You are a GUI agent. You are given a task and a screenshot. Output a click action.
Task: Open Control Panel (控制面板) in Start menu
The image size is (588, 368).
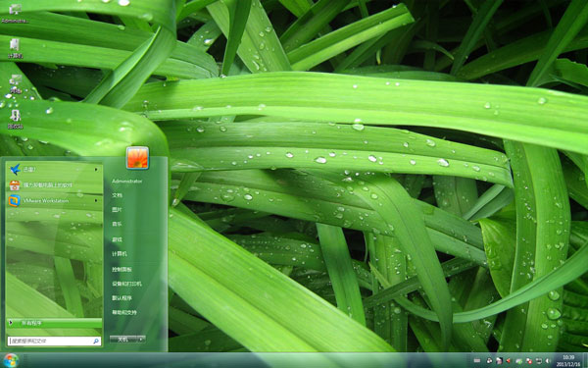coord(122,269)
